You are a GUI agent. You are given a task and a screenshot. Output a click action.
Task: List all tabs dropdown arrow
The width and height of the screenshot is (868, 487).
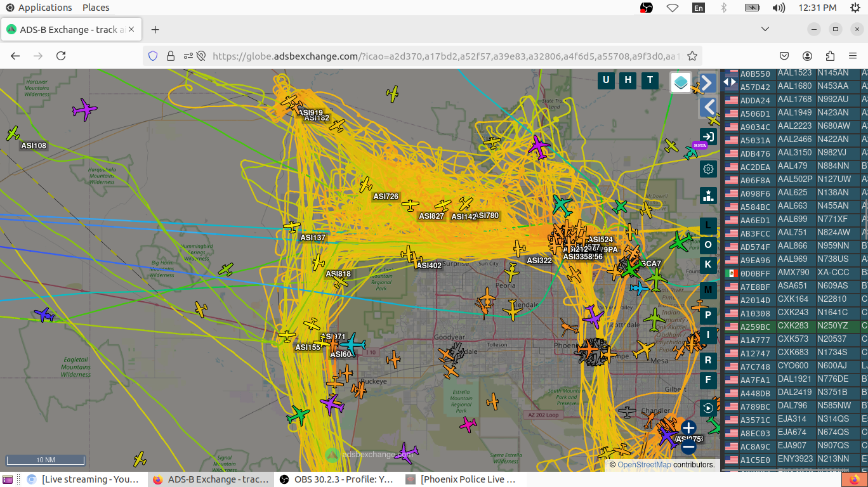point(765,29)
